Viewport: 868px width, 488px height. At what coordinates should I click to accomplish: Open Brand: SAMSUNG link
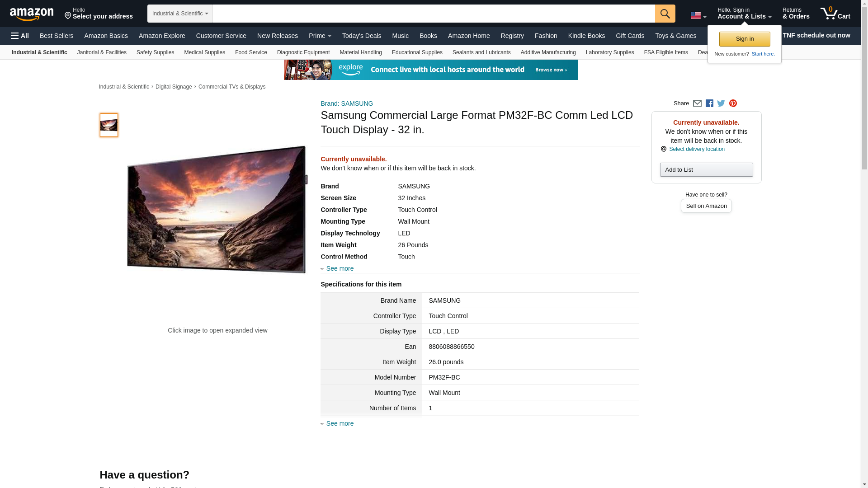coord(346,103)
